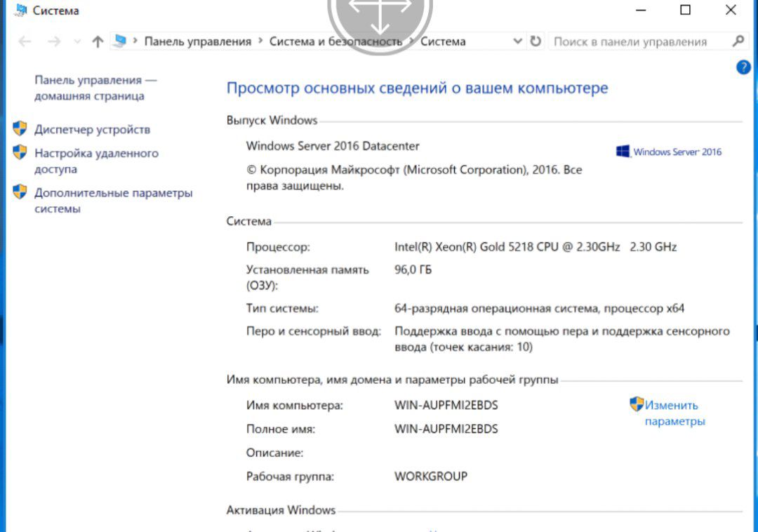Click the 'Перо и сенсорный ввод:' label
This screenshot has height=532, width=758.
[x=314, y=331]
